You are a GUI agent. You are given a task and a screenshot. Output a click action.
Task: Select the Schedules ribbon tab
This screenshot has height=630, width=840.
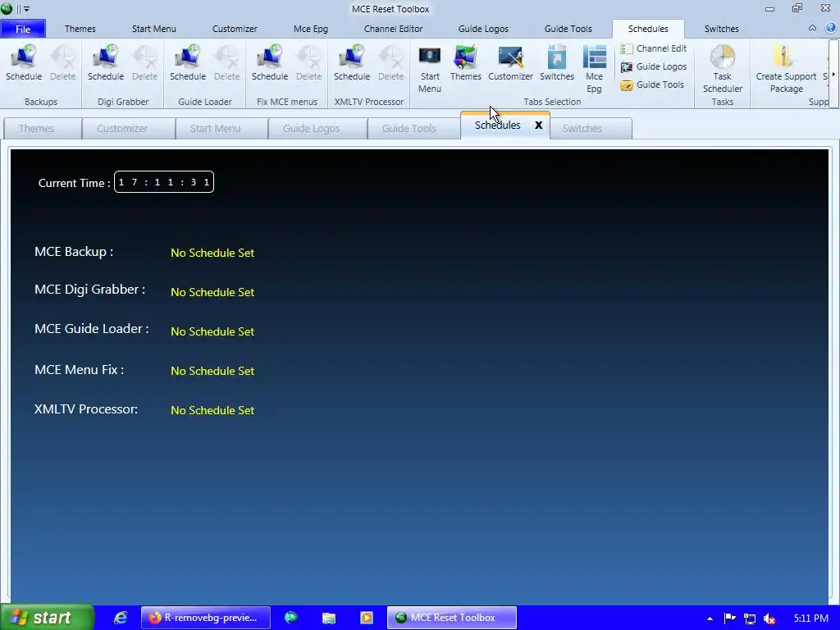pos(648,29)
